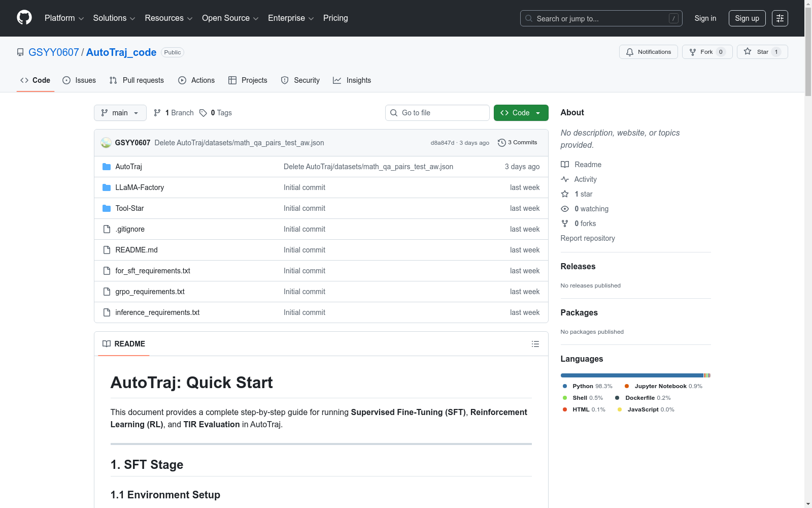
Task: Click the book icon next to Readme
Action: tap(565, 165)
